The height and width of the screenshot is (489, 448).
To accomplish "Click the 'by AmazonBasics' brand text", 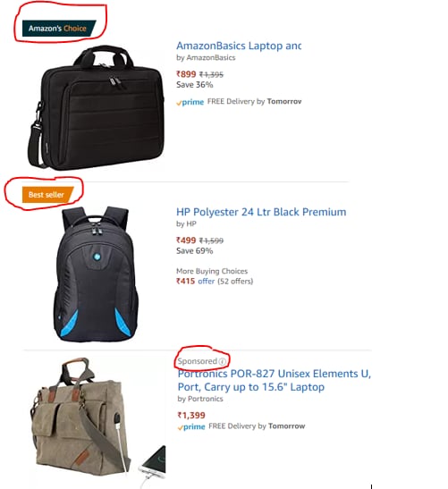I will coord(206,58).
